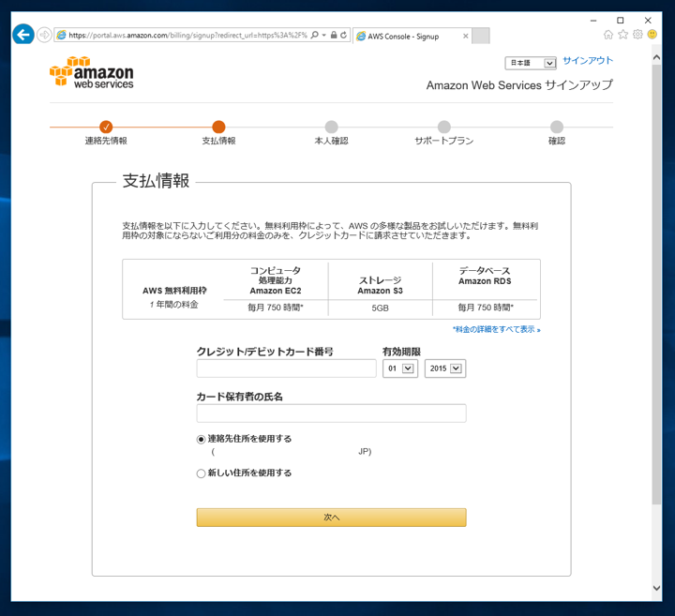Click the vertical scrollbar thumb
Viewport: 675px width, 616px height.
pos(656,284)
